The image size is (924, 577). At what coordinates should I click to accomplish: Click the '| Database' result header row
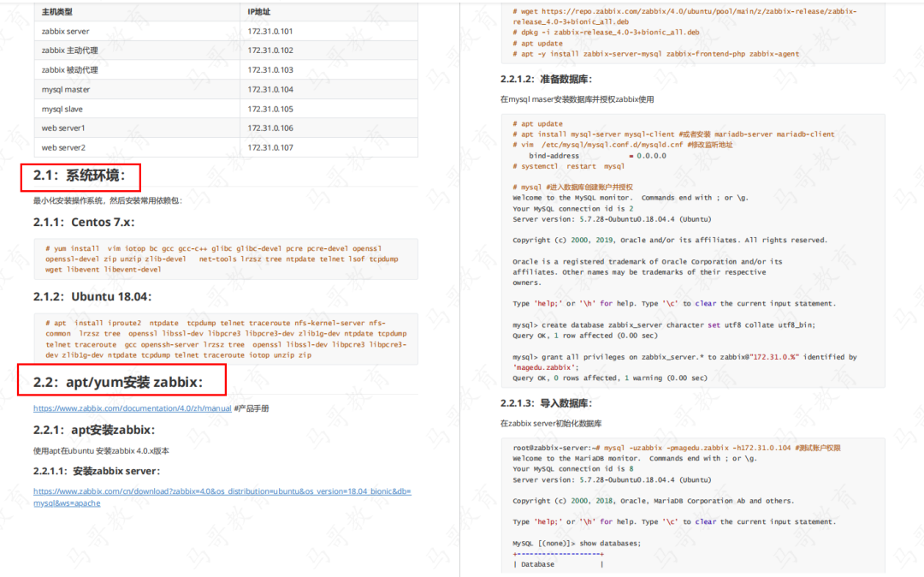558,565
